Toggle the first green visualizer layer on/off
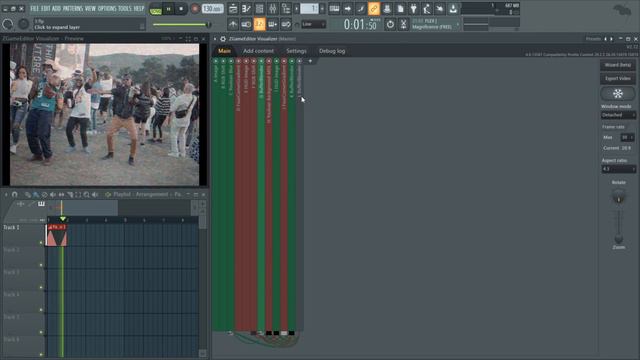The width and height of the screenshot is (640, 360). pos(216,61)
